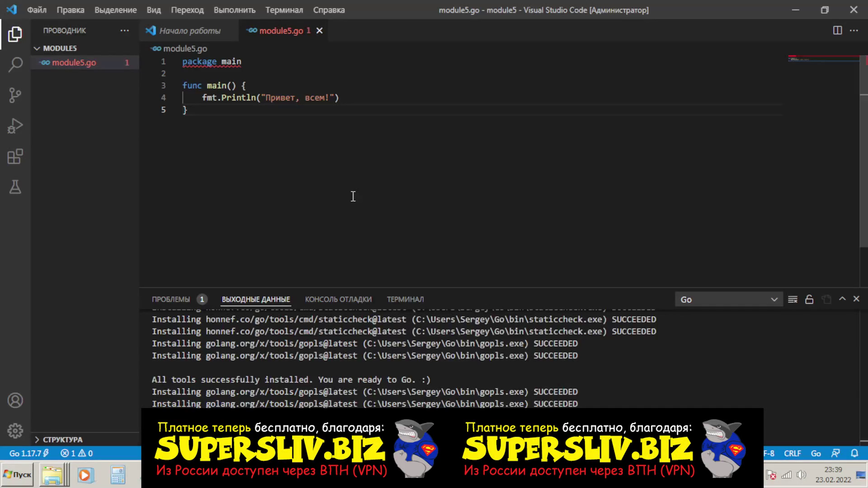Image resolution: width=868 pixels, height=488 pixels.
Task: Open the calculator taskbar icon
Action: [118, 475]
